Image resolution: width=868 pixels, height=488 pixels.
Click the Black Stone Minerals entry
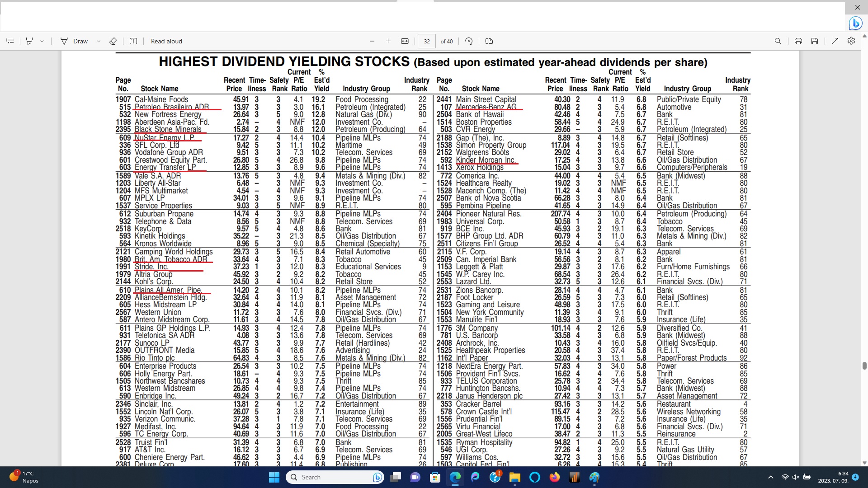click(x=168, y=129)
